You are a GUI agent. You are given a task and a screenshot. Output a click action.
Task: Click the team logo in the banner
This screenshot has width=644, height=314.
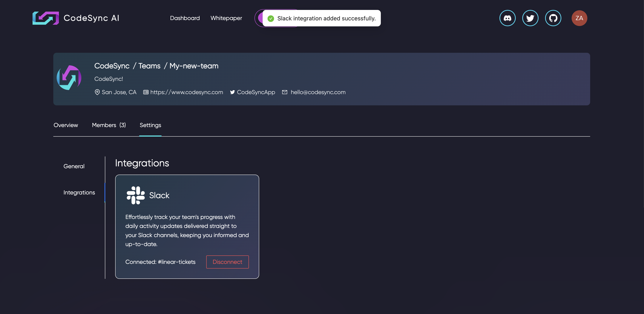coord(69,77)
